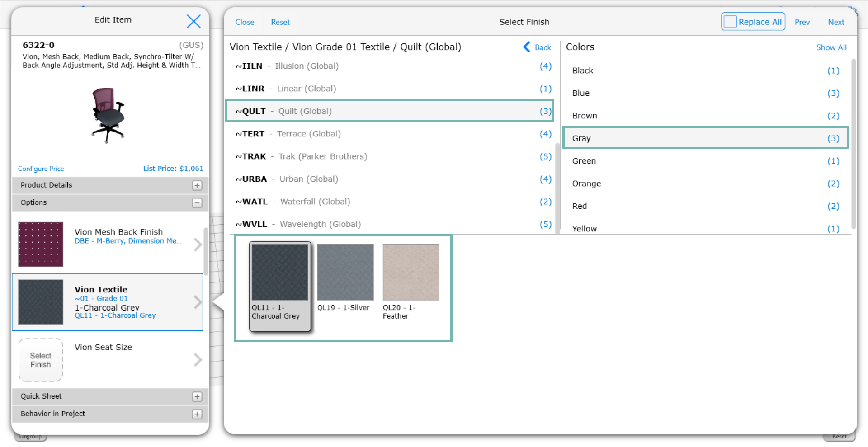
Task: Expand Quick Sheet section plus icon
Action: pos(197,396)
